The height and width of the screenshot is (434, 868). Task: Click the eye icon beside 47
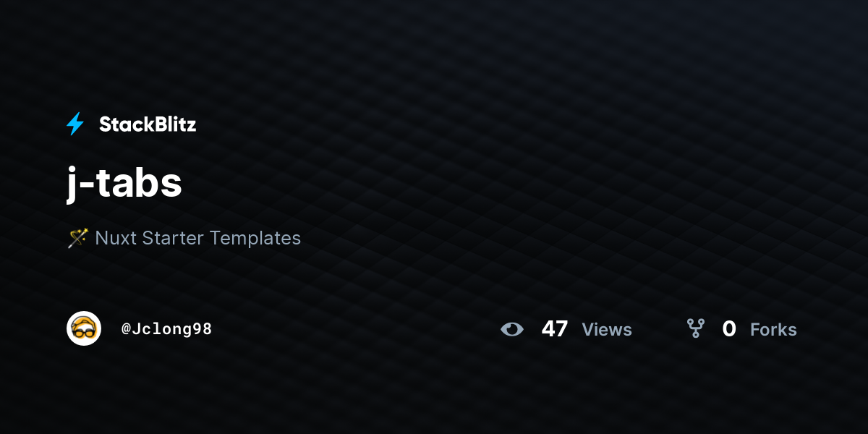[512, 329]
